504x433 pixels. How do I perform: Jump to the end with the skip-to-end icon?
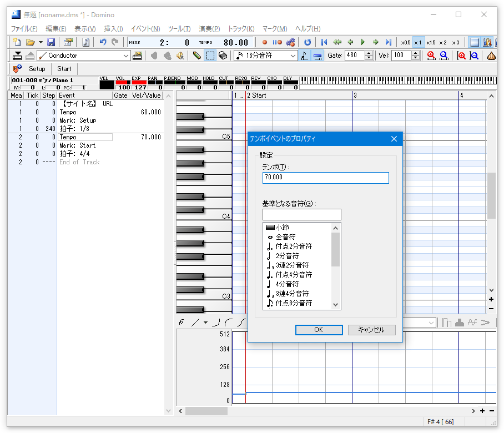pyautogui.click(x=389, y=42)
